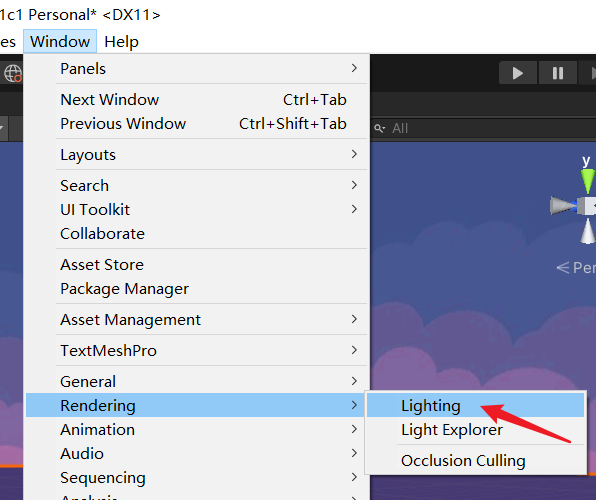Click the Panels submenu arrow
Screen dimensions: 596x500
354,68
